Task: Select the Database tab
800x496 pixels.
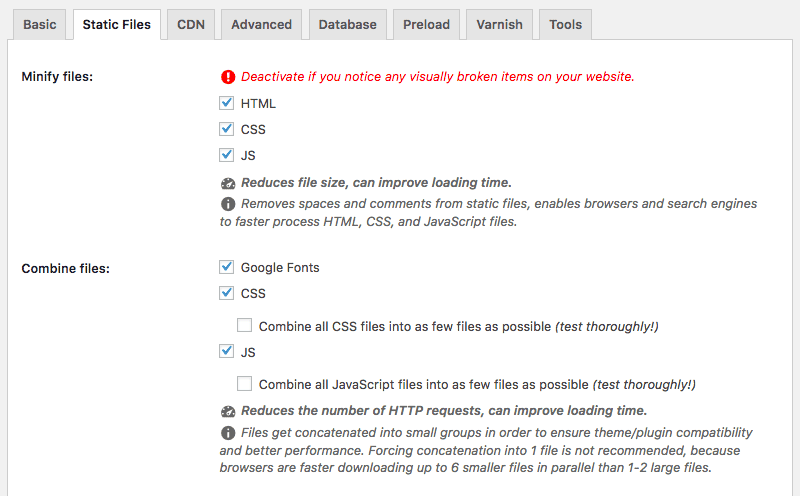Action: 347,24
